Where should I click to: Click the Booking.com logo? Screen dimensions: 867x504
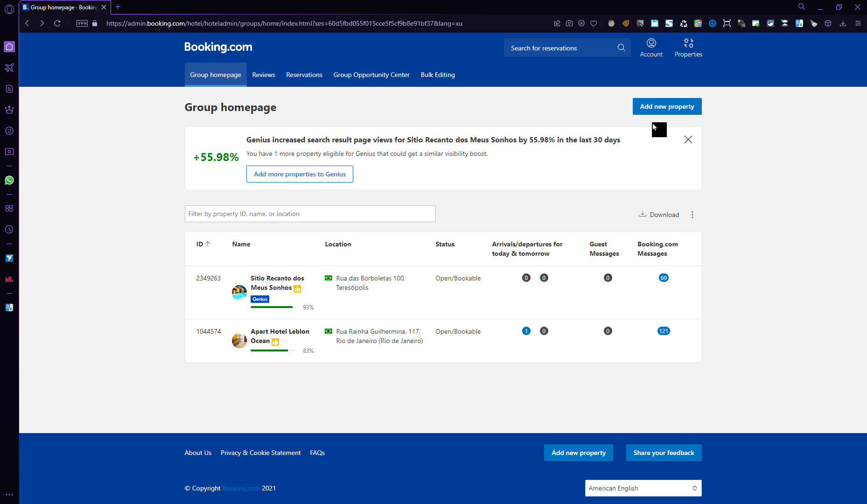pyautogui.click(x=218, y=47)
